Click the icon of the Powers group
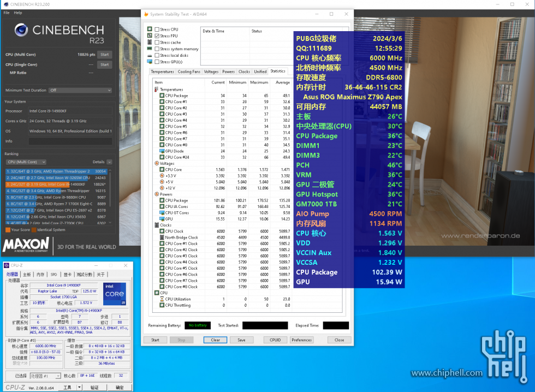The height and width of the screenshot is (392, 535). (x=157, y=194)
